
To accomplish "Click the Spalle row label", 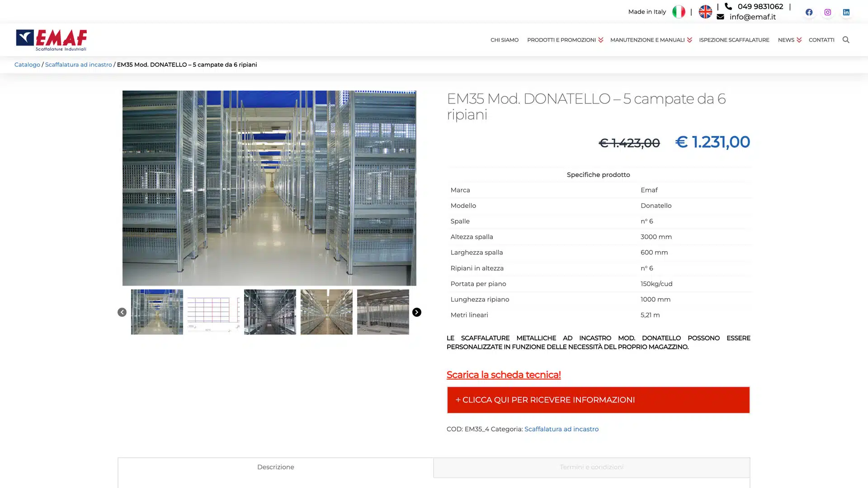I will (x=460, y=221).
